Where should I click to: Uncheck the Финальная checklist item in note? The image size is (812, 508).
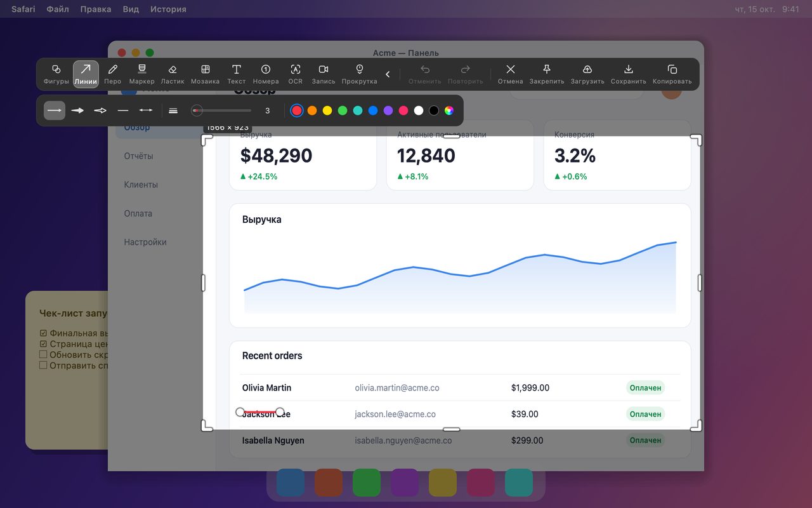pyautogui.click(x=43, y=333)
